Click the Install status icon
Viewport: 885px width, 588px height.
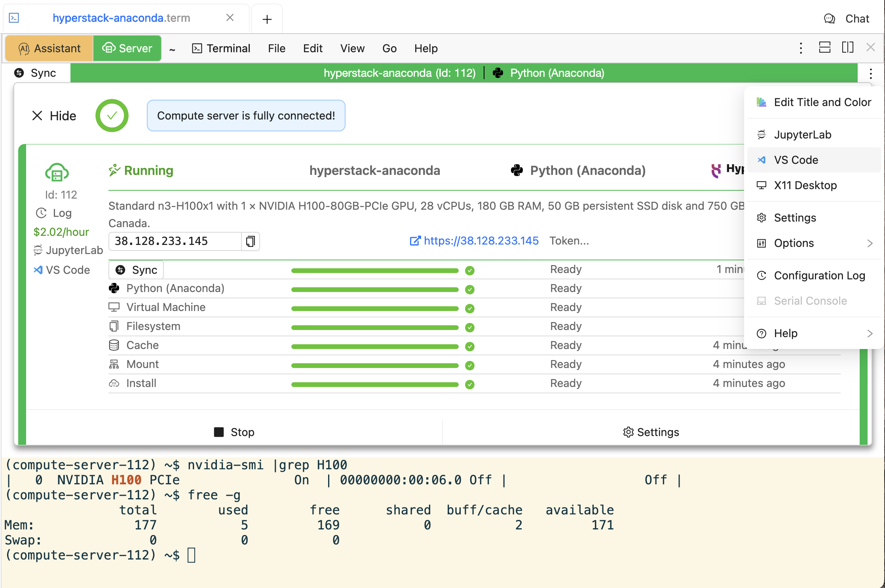coord(471,384)
